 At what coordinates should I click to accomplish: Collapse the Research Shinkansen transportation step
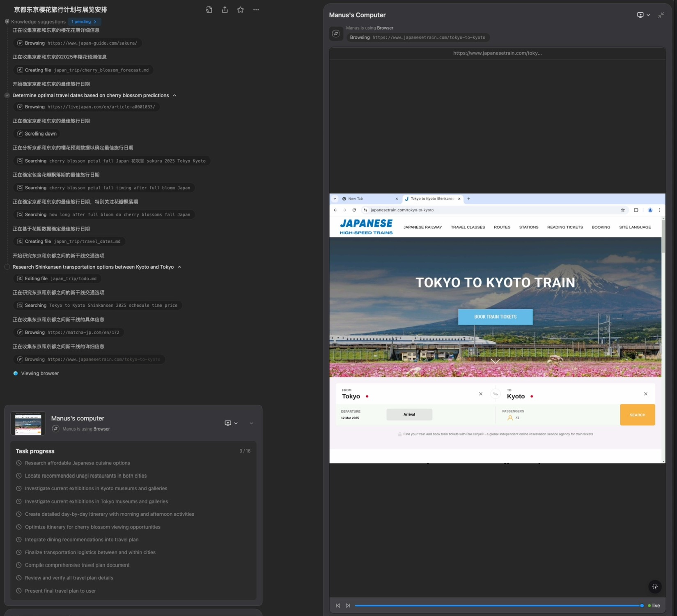tap(179, 267)
